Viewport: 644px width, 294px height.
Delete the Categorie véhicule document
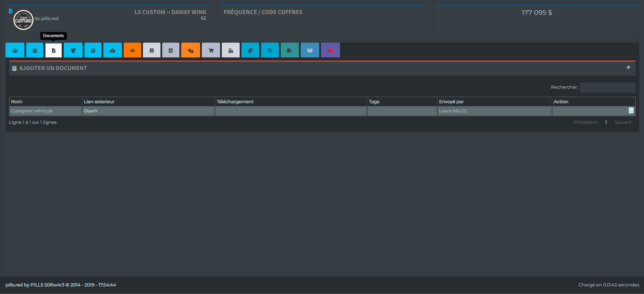(631, 110)
